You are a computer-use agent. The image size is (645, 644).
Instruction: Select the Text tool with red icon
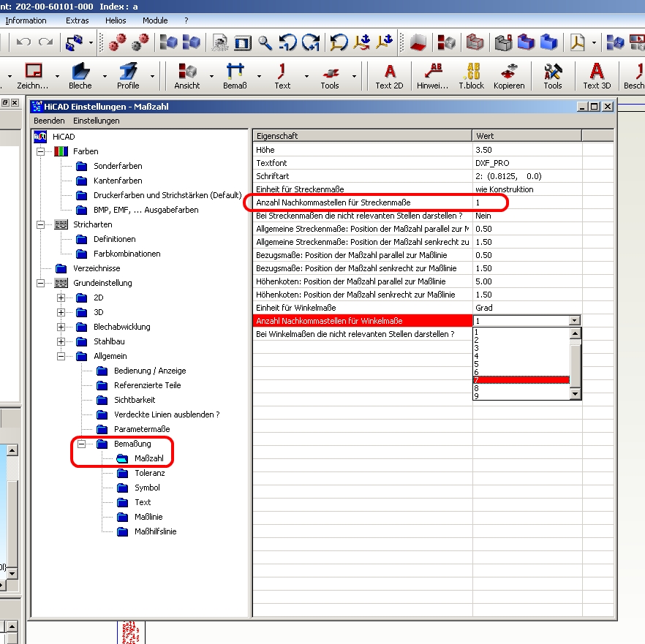(282, 76)
